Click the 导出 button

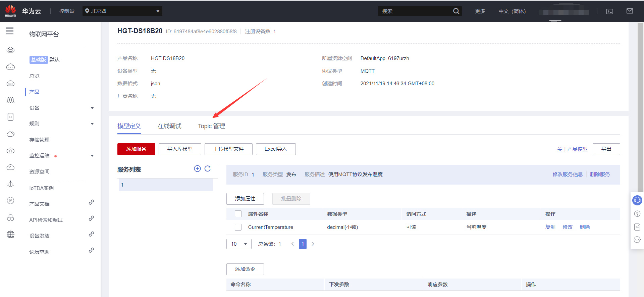point(606,149)
